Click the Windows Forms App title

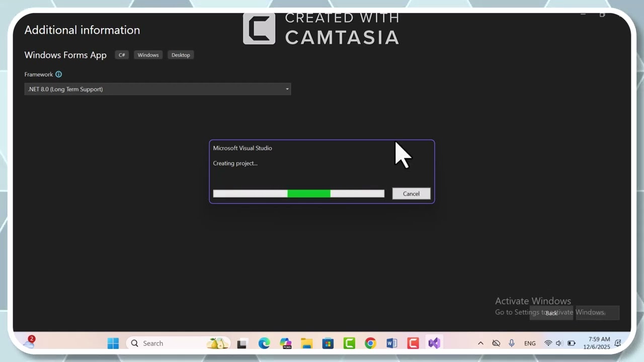(65, 55)
